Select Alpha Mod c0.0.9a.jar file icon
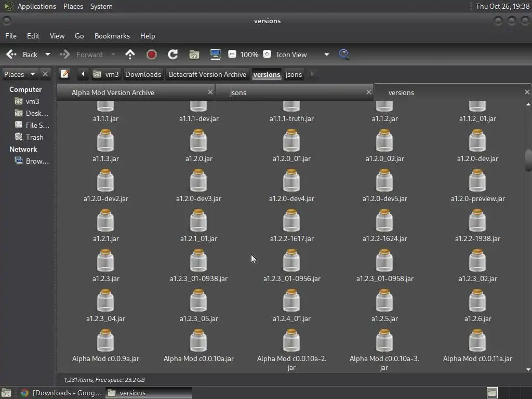The image size is (532, 399). click(105, 341)
